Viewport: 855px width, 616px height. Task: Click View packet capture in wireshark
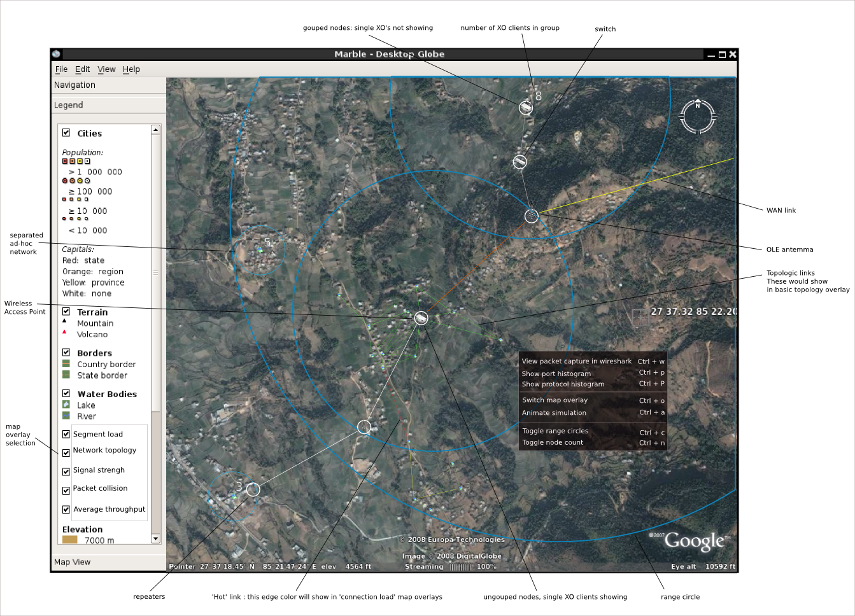point(576,361)
